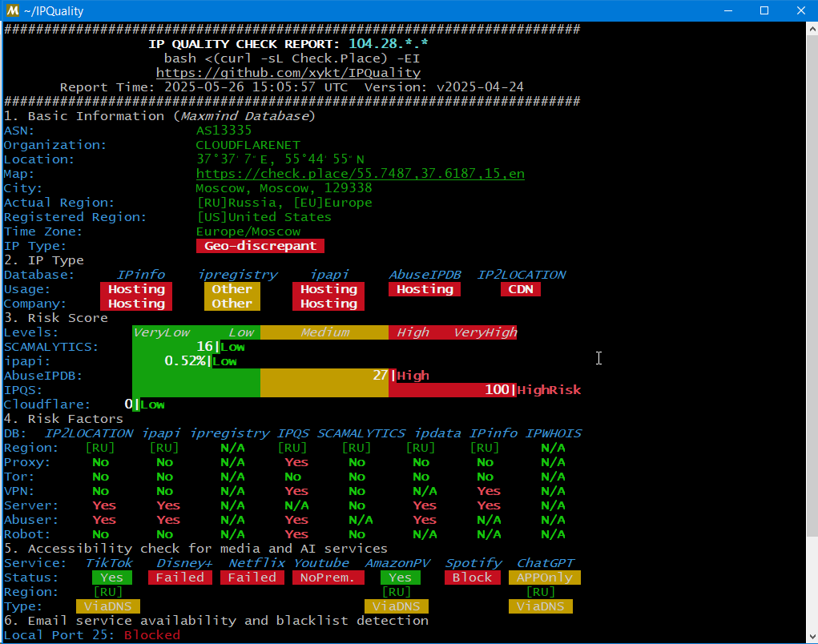Click the IPQS Robot Yes value
The image size is (818, 644).
[x=296, y=534]
